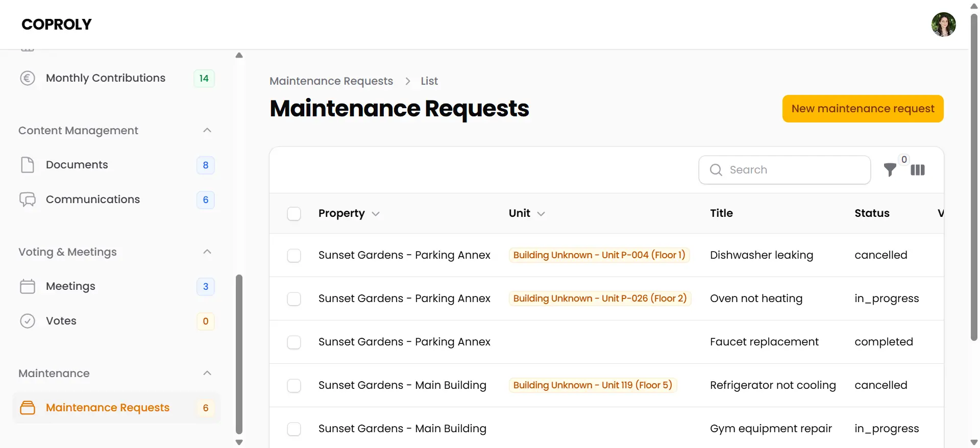Open Unit P-004 (Floor 1) tag
The width and height of the screenshot is (980, 448).
point(599,255)
